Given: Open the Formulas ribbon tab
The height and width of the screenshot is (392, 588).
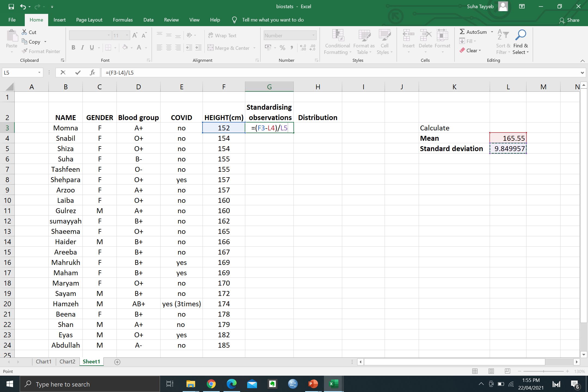Looking at the screenshot, I should tap(123, 20).
